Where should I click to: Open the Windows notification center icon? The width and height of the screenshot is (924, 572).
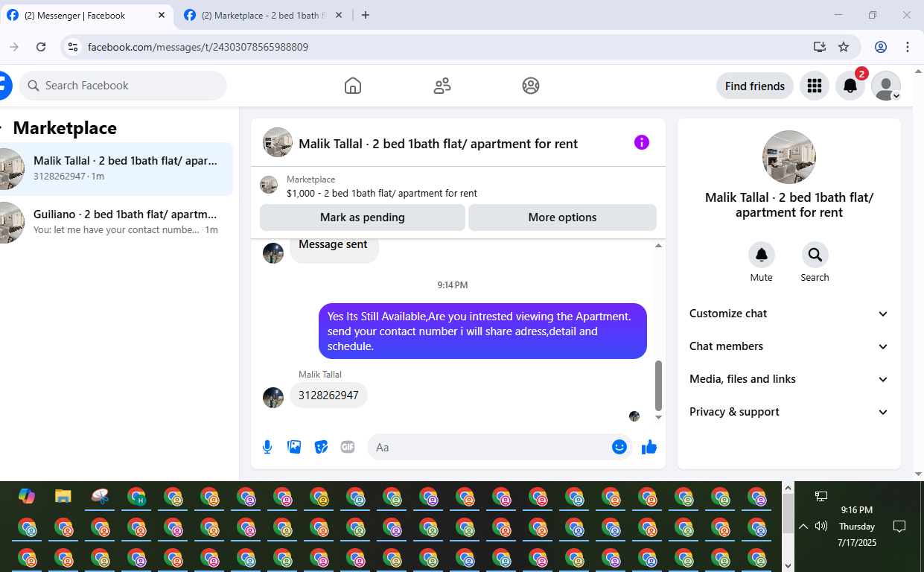tap(899, 527)
